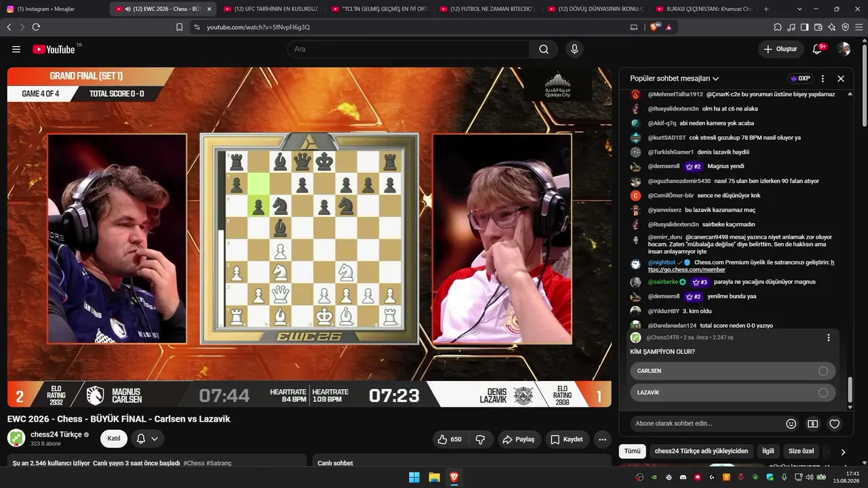Click the browser address bar URL
The height and width of the screenshot is (488, 868).
[x=258, y=27]
